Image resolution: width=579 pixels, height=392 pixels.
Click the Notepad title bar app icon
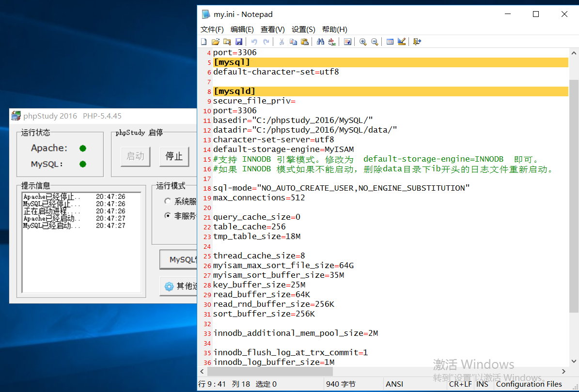(x=205, y=15)
